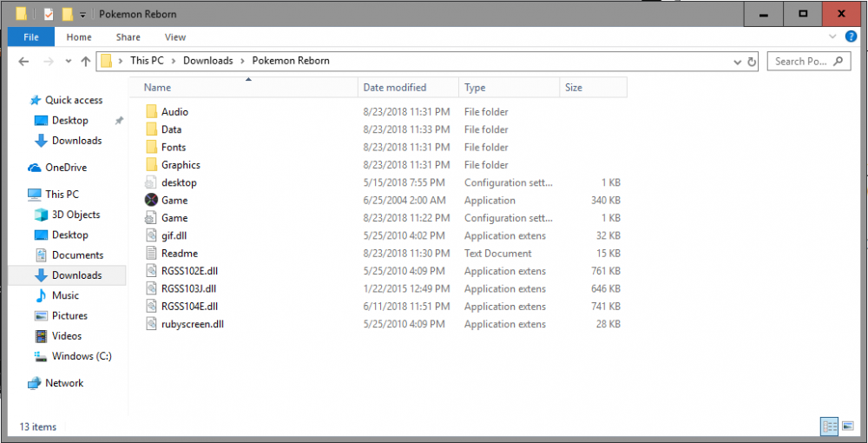Expand the address bar history dropdown

click(737, 62)
